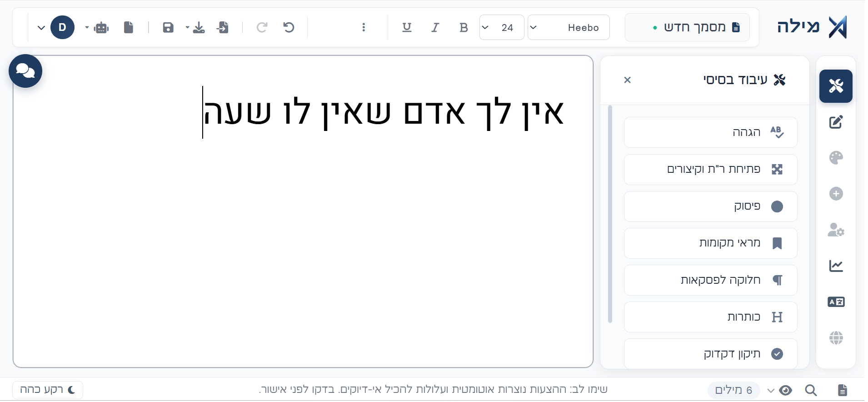Expand the download options arrow
Viewport: 868px width, 402px height.
pos(187,27)
